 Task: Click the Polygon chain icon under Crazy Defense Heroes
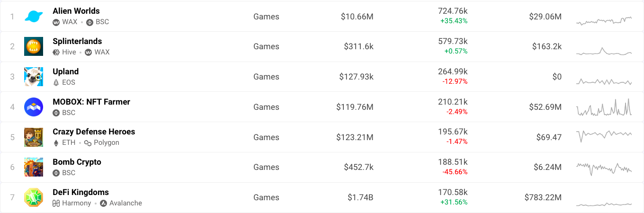tap(88, 143)
